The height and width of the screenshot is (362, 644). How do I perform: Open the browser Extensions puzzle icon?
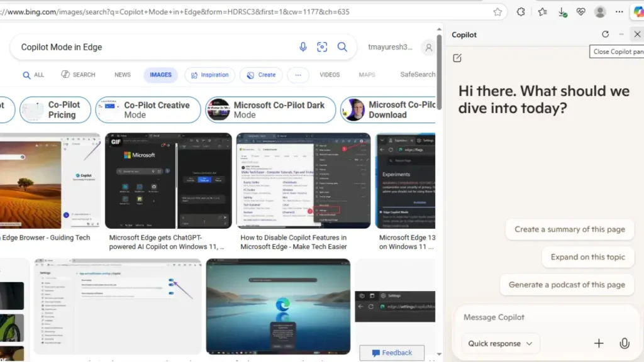[x=521, y=12]
